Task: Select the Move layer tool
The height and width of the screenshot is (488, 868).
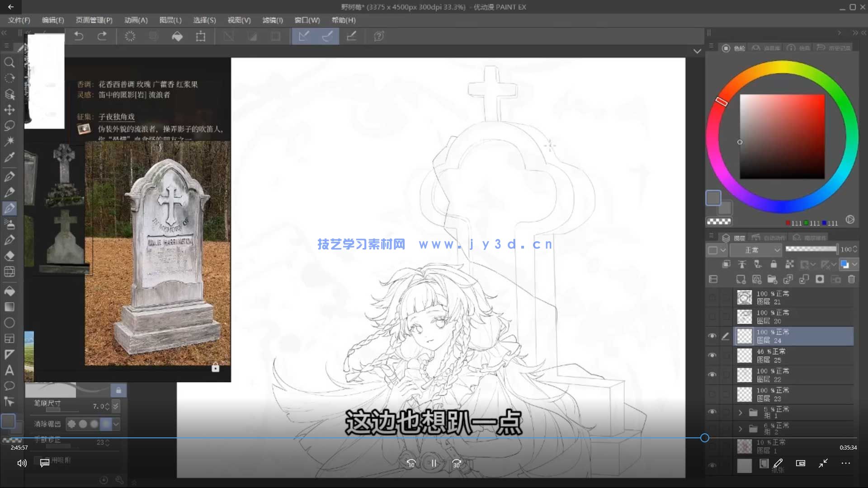Action: click(9, 110)
